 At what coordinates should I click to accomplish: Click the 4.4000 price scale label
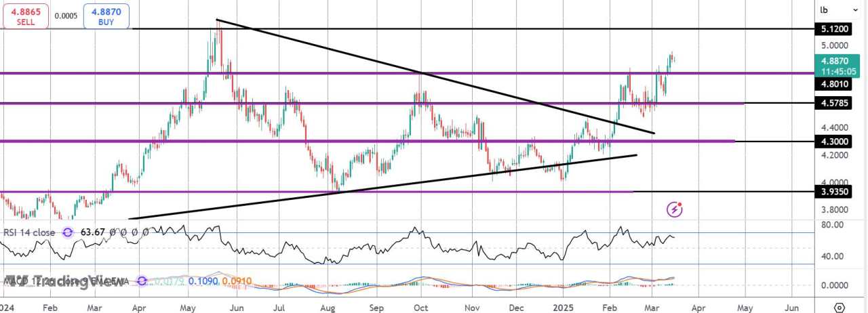pos(834,127)
